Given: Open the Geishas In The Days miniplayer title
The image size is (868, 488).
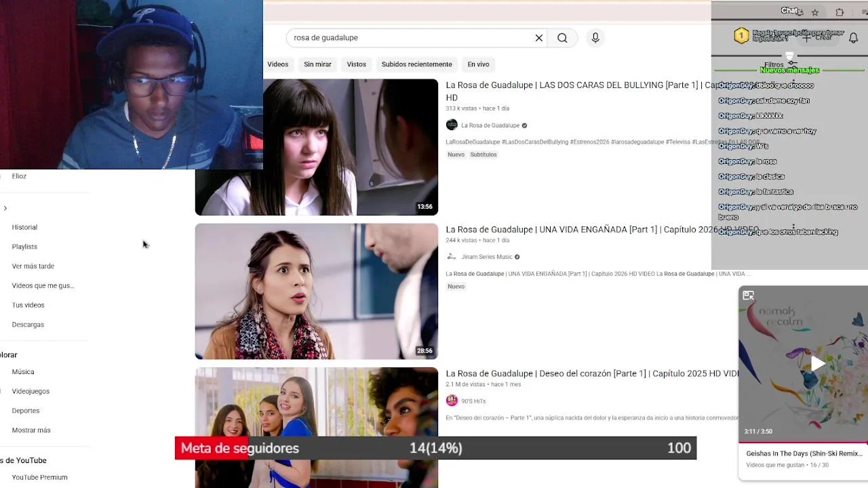Looking at the screenshot, I should [x=804, y=453].
